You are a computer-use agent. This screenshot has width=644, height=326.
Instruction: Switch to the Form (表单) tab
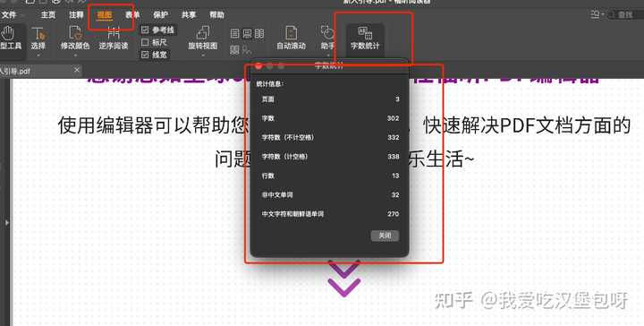click(132, 15)
